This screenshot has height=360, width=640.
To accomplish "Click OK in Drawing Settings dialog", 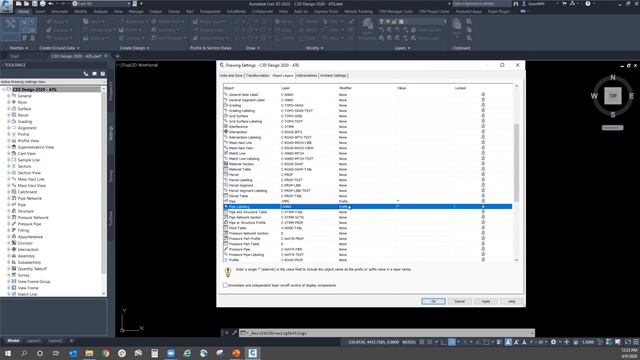I will [433, 301].
